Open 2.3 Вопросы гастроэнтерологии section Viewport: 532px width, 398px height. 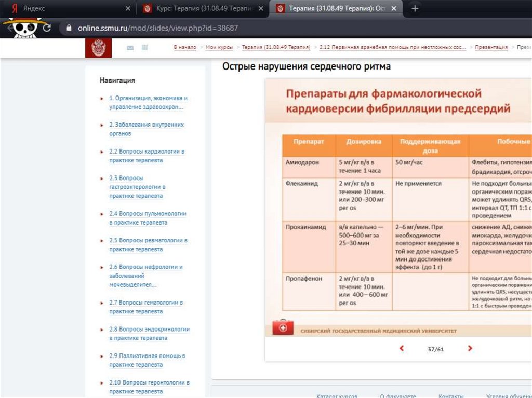[x=137, y=187]
